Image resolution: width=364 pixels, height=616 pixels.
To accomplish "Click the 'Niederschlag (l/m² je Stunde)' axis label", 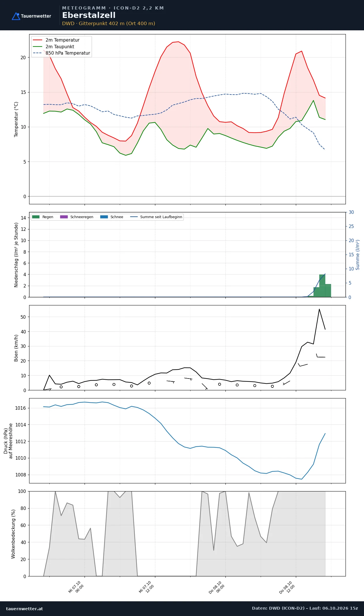I will pyautogui.click(x=16, y=255).
